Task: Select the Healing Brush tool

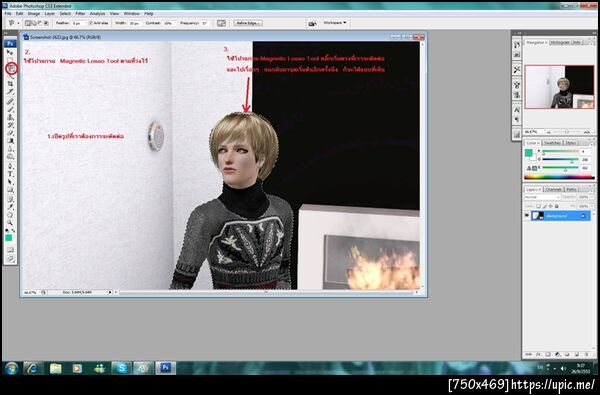Action: click(10, 101)
